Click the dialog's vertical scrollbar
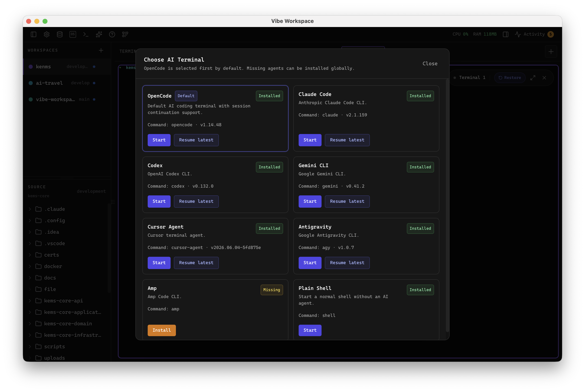585x392 pixels. 447,205
